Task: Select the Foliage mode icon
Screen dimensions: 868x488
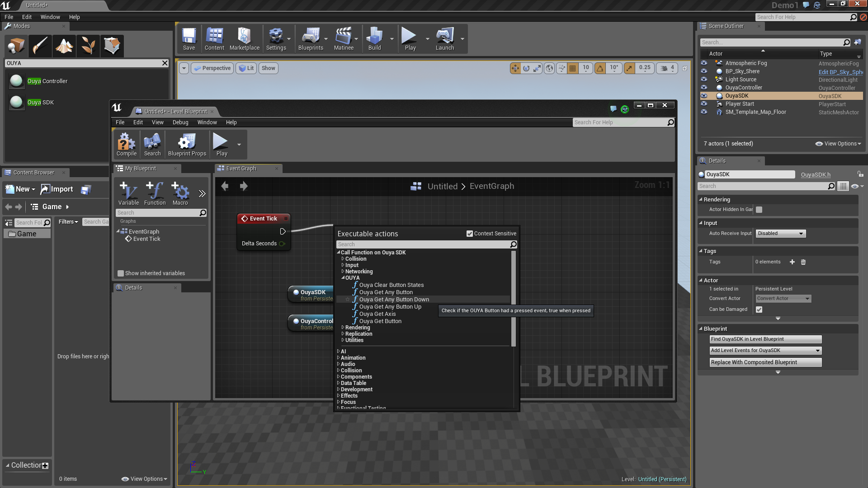Action: [88, 46]
